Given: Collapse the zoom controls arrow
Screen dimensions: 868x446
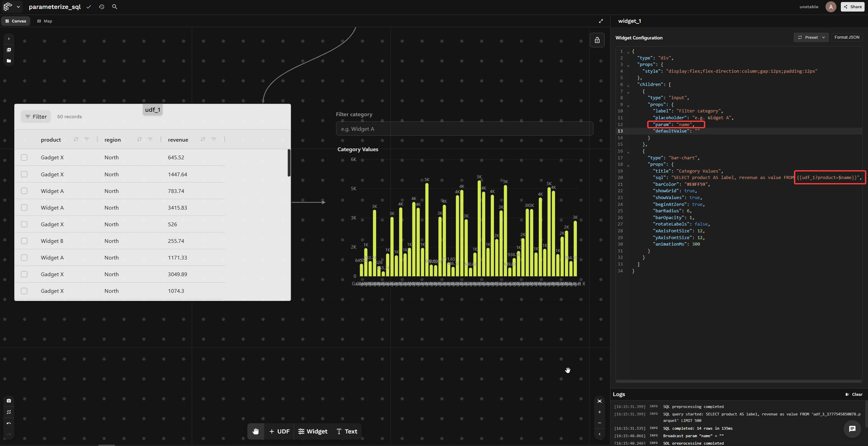Looking at the screenshot, I should point(600,434).
